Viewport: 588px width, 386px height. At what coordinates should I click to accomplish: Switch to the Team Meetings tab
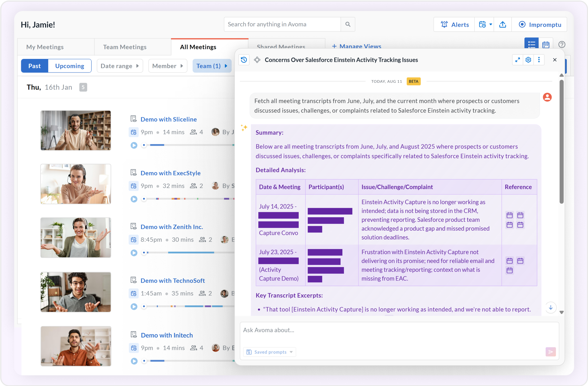point(132,47)
